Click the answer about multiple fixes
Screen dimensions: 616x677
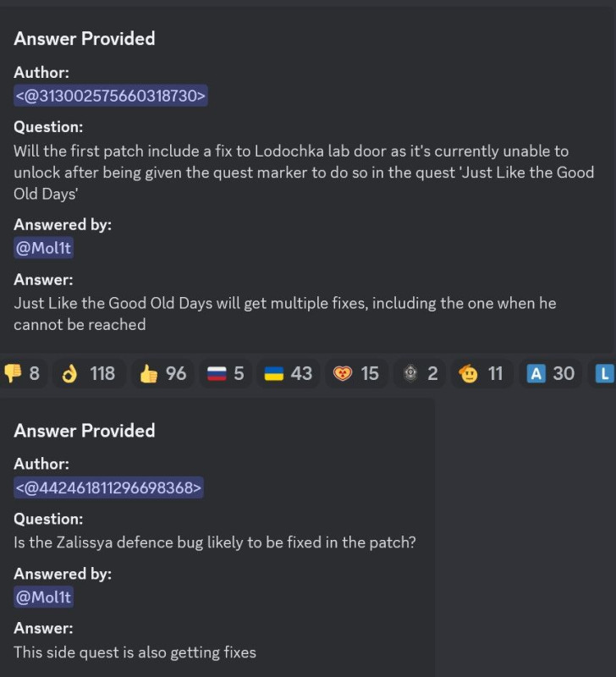pos(285,314)
